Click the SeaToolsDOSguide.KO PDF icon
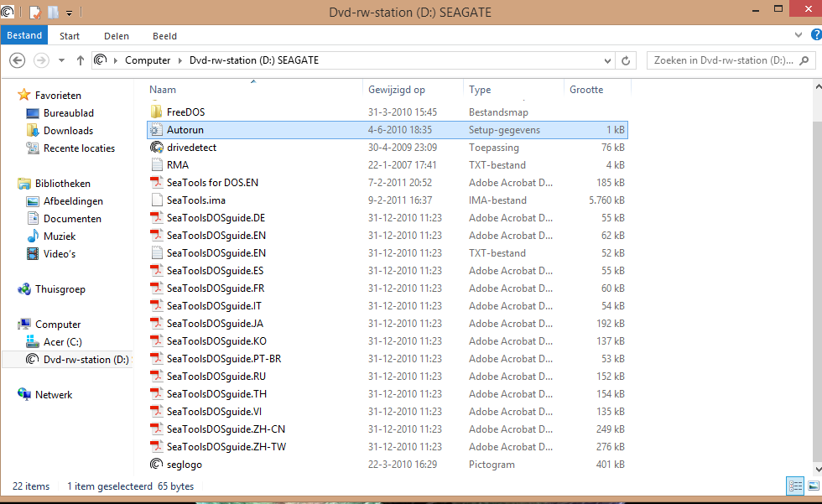Viewport: 822px width, 504px height. click(156, 341)
